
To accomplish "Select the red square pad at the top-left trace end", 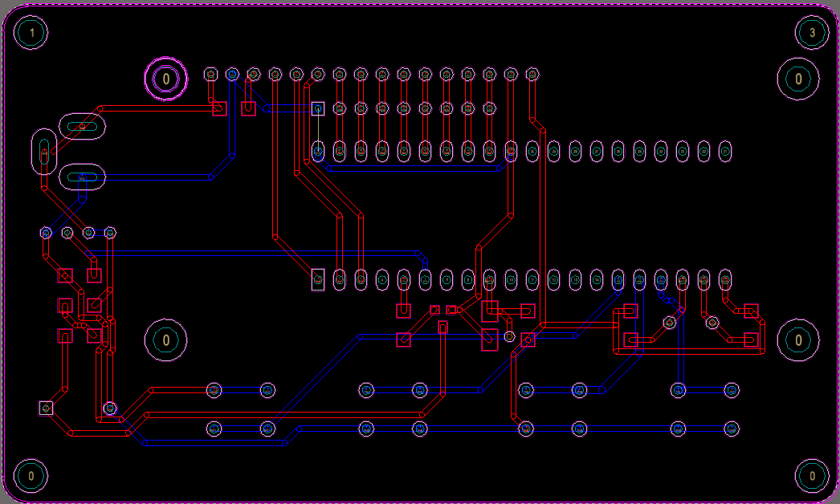I will click(x=219, y=108).
